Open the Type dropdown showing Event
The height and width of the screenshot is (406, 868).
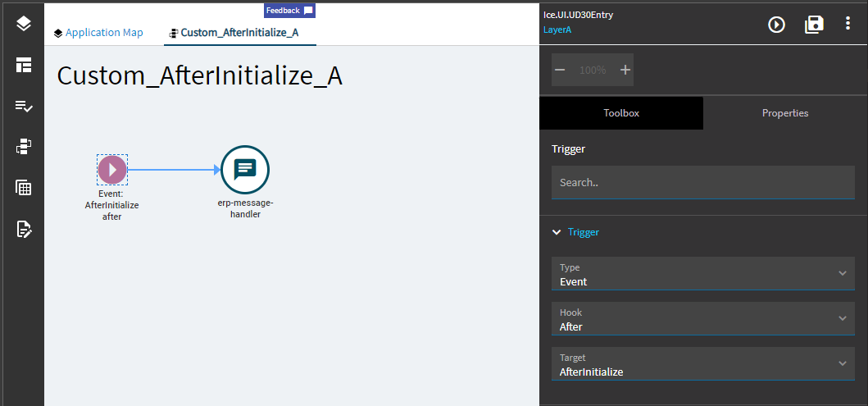pos(702,273)
